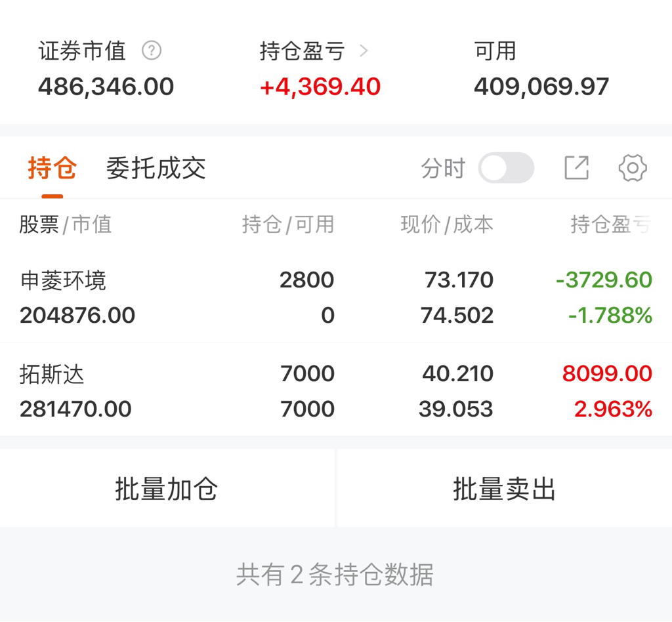Sort by the 股票/市值 column header
The height and width of the screenshot is (622, 672).
(66, 224)
